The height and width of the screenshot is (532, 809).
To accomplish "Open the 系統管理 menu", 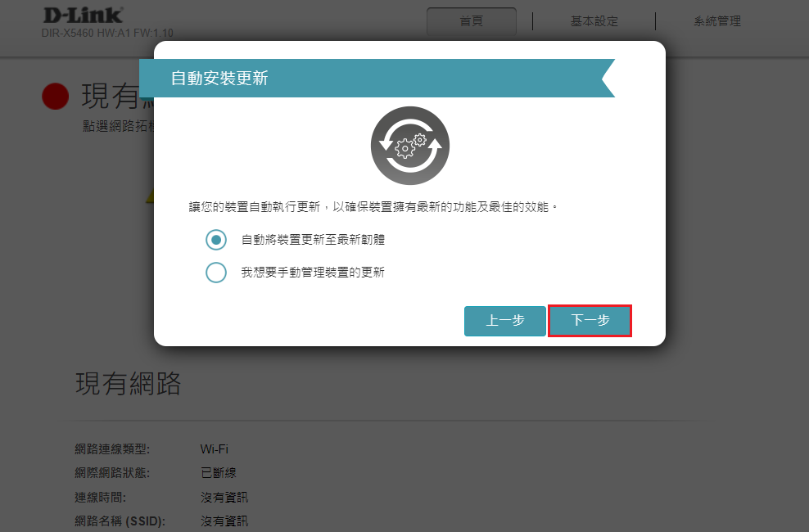I will coord(716,21).
